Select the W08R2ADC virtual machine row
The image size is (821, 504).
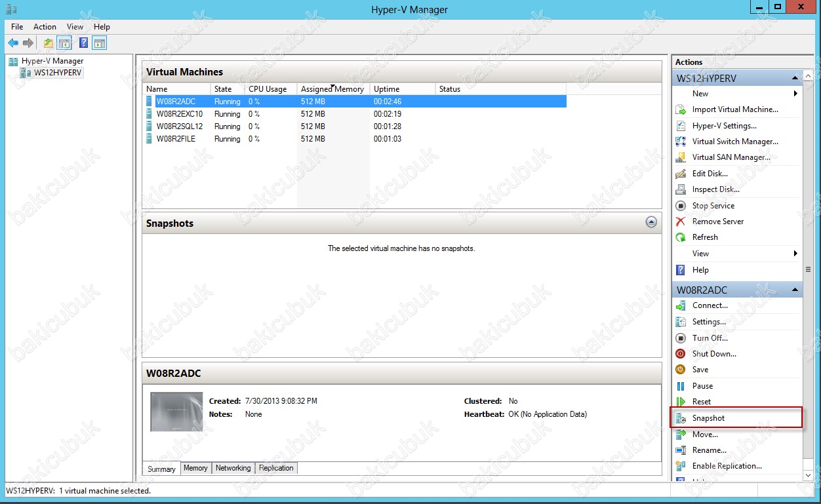pos(354,102)
